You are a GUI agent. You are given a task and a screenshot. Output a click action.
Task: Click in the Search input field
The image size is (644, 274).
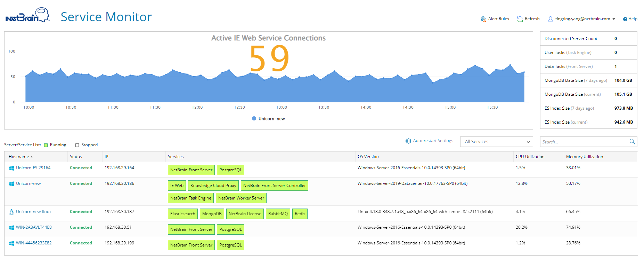pyautogui.click(x=585, y=142)
